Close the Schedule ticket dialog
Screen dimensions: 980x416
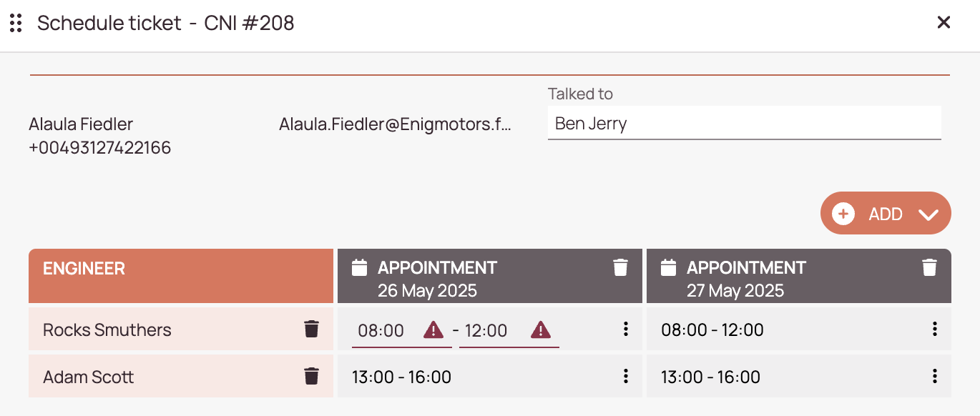pos(944,23)
